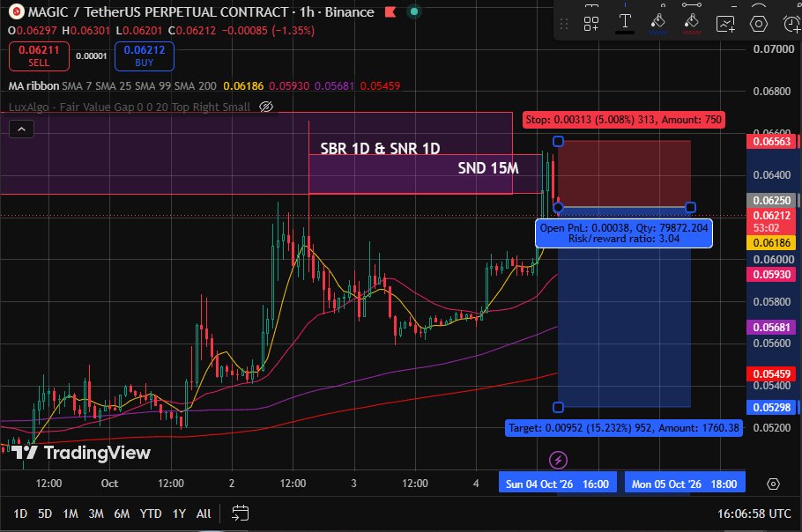Image resolution: width=802 pixels, height=532 pixels.
Task: Click the 0.06563 red price label
Action: 771,142
